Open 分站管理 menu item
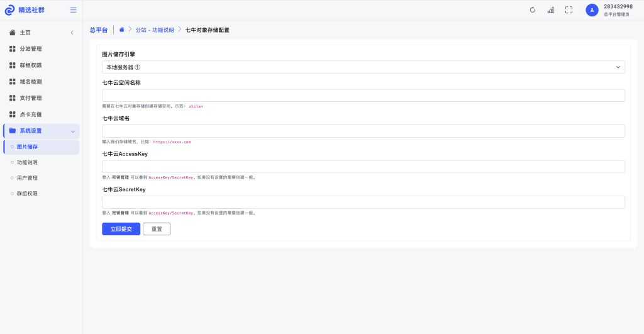Viewport: 644px width, 334px height. point(41,49)
